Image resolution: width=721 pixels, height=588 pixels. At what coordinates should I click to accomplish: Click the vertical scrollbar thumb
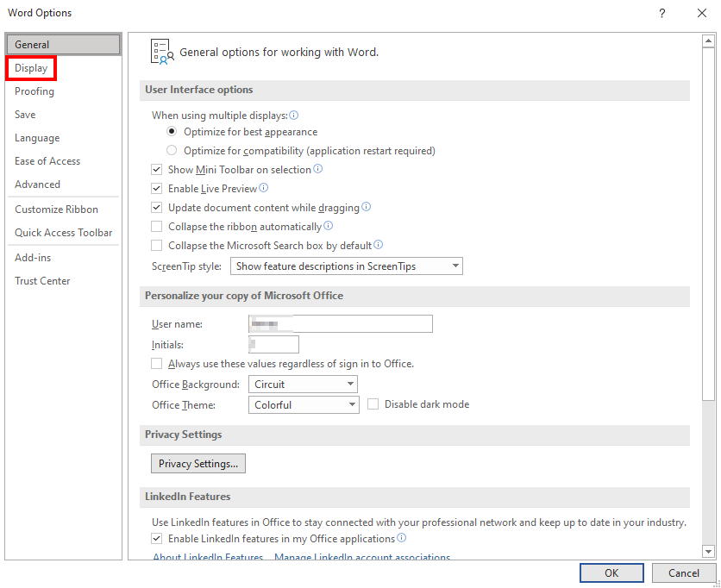point(708,223)
